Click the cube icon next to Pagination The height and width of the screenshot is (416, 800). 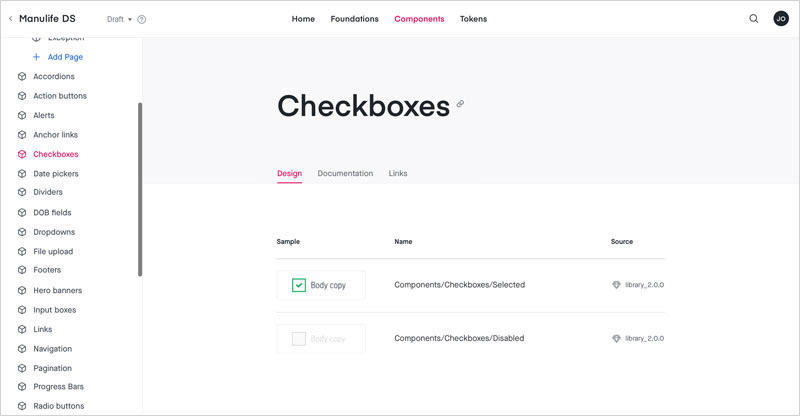pyautogui.click(x=22, y=369)
